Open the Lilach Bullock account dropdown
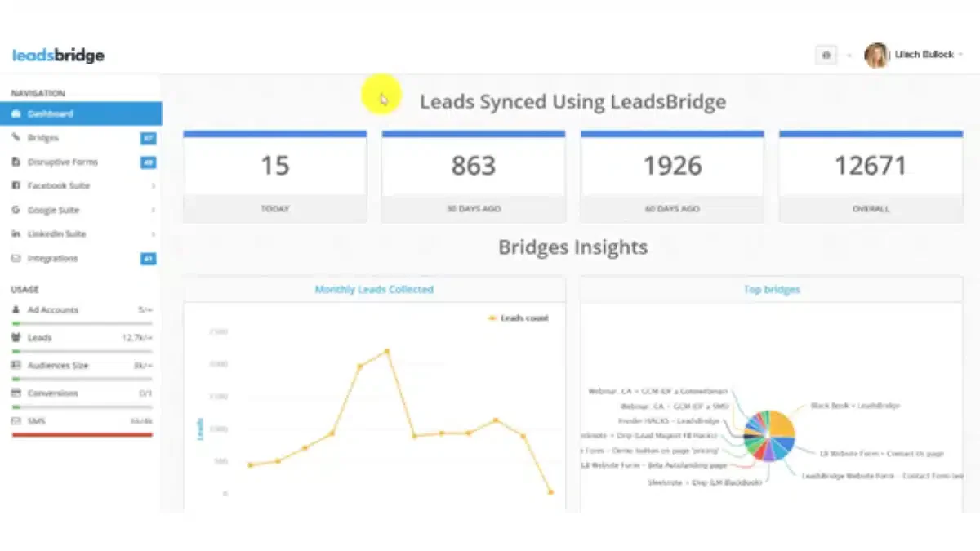This screenshot has height=551, width=980. click(929, 55)
